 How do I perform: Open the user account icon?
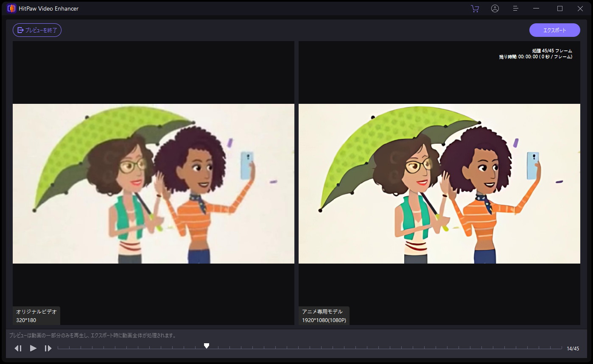(x=495, y=8)
